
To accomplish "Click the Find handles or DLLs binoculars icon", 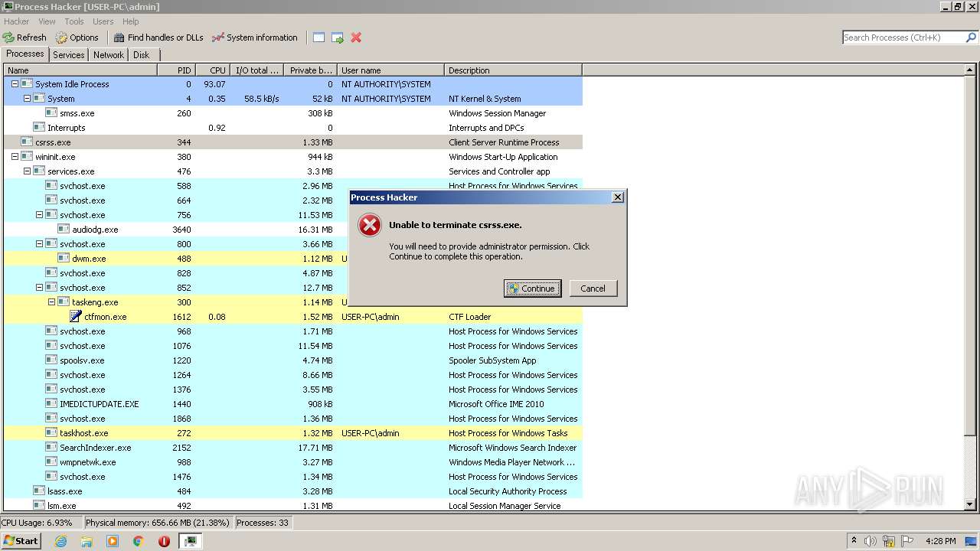I will click(x=119, y=37).
